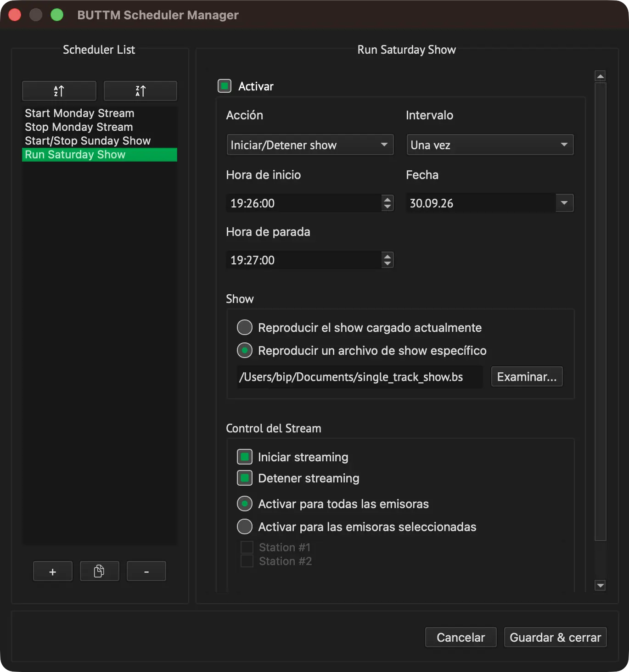Increase Hora de inicio with up arrow
This screenshot has height=672, width=629.
pyautogui.click(x=388, y=199)
